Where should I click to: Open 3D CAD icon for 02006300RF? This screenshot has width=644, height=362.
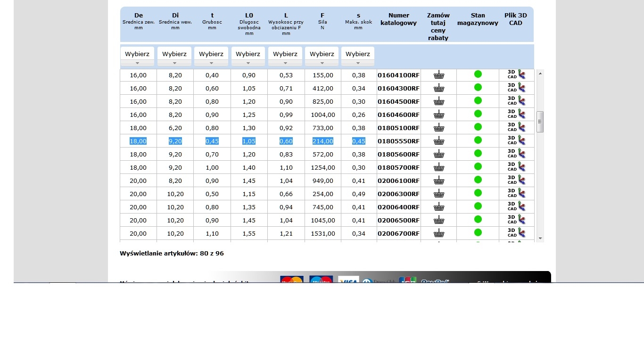pyautogui.click(x=516, y=193)
